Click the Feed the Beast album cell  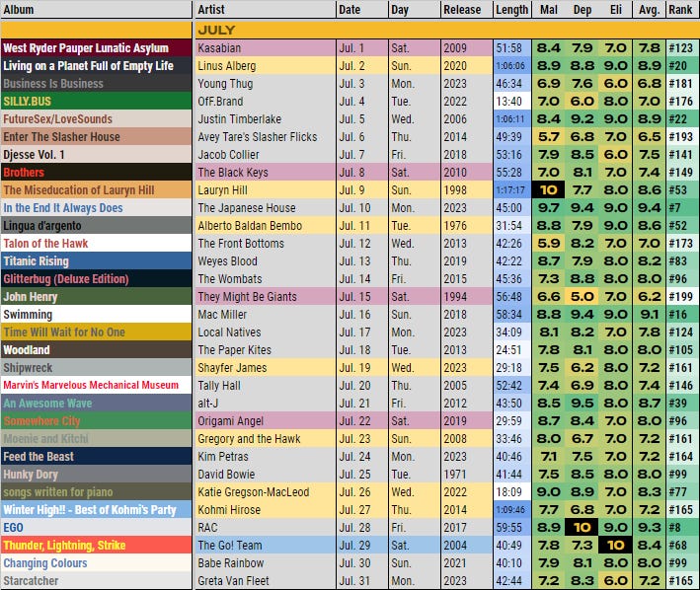pyautogui.click(x=97, y=456)
